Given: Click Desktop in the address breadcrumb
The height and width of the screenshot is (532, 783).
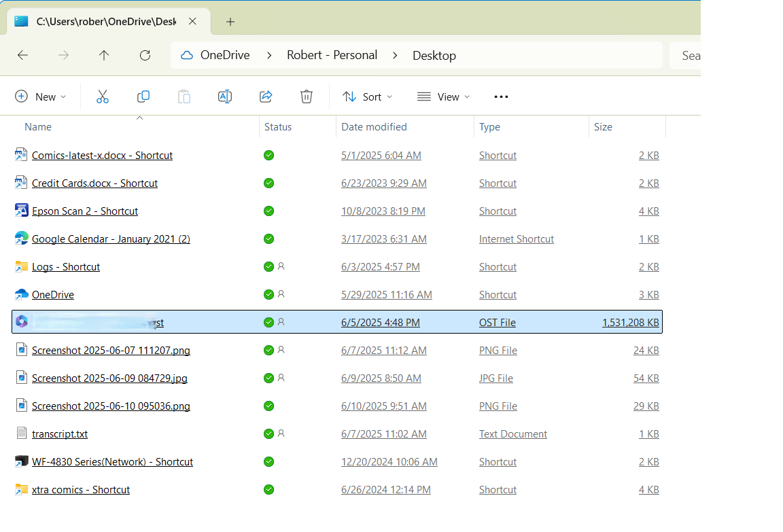Looking at the screenshot, I should pos(434,56).
